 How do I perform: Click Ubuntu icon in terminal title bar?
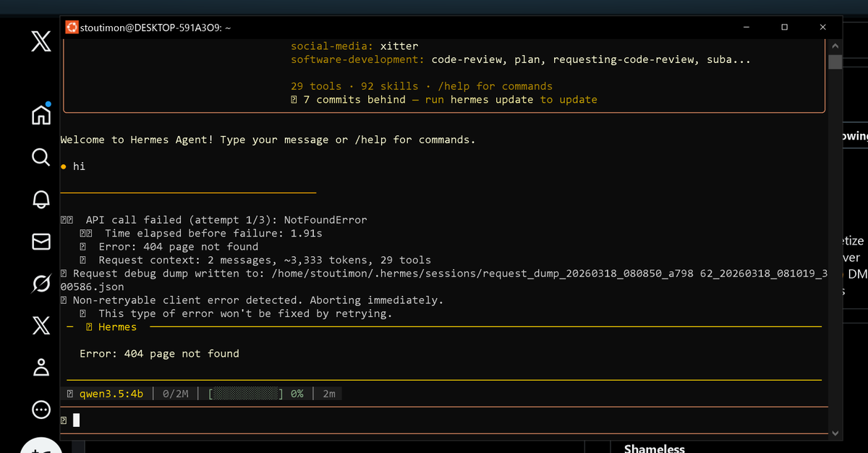[x=72, y=27]
